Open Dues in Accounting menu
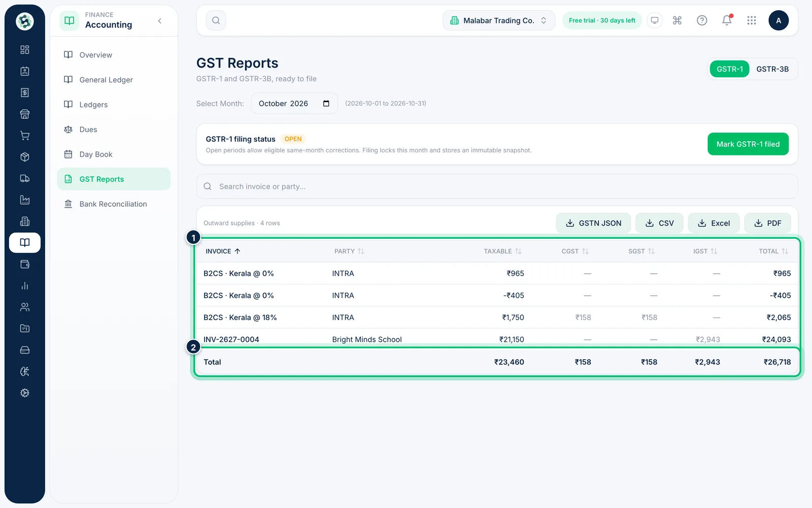The image size is (812, 508). tap(114, 130)
